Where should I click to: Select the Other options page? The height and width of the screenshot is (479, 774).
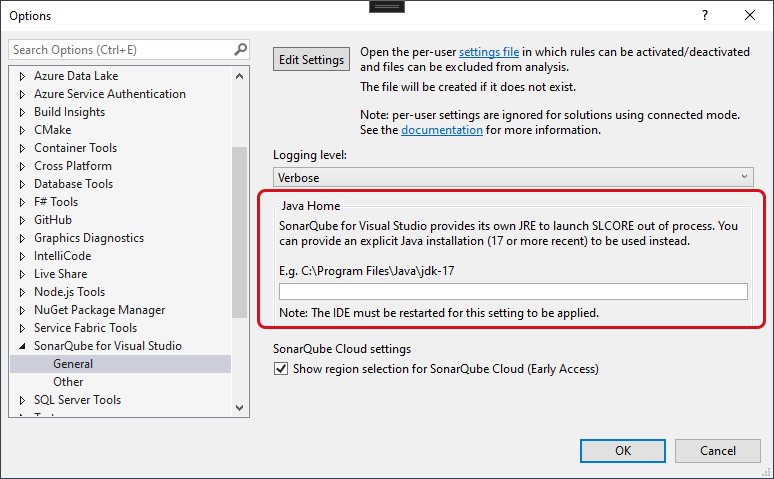[x=68, y=382]
